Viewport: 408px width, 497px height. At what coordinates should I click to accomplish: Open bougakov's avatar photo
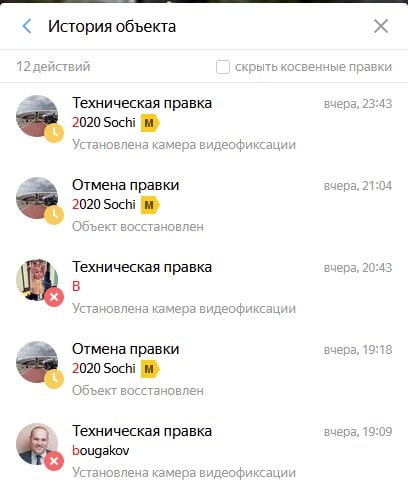[x=37, y=444]
